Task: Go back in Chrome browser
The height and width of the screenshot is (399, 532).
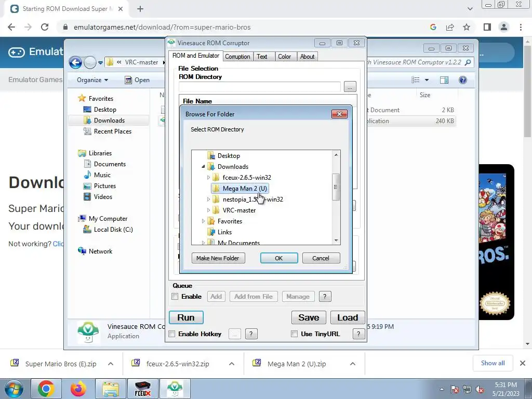Action: pyautogui.click(x=11, y=27)
